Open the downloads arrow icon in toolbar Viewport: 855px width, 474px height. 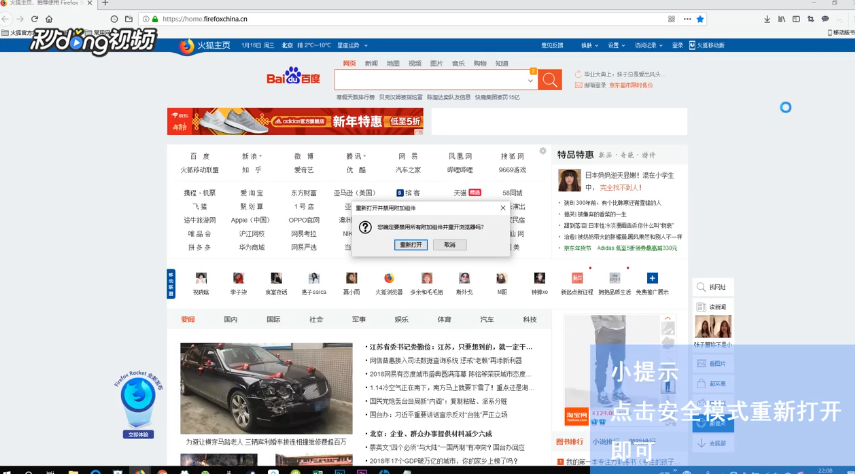767,19
